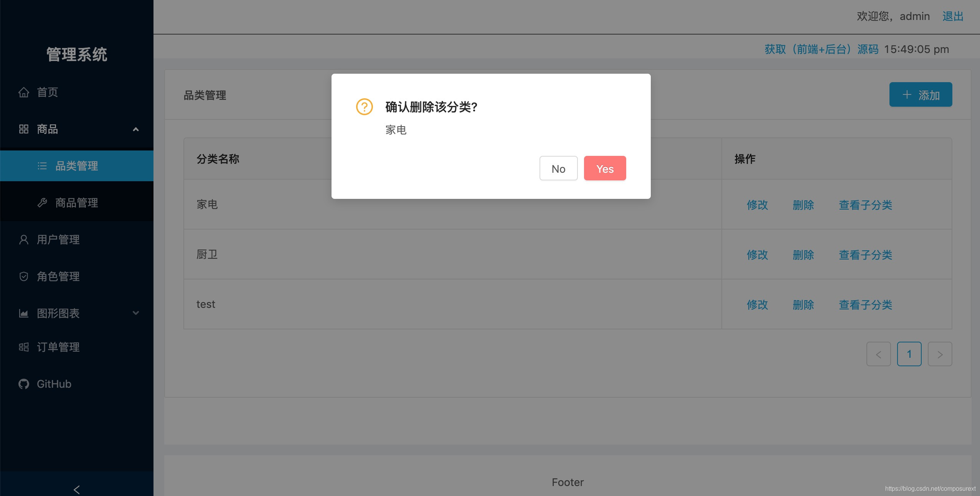Click the grid icon beside 订单管理
The height and width of the screenshot is (496, 980).
click(23, 347)
